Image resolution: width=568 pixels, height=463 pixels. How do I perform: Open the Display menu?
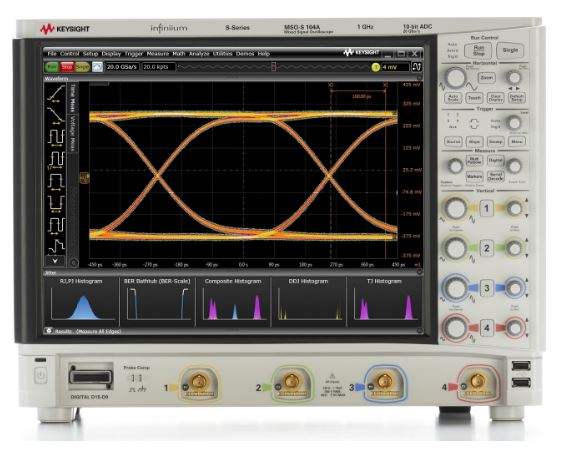coord(111,54)
